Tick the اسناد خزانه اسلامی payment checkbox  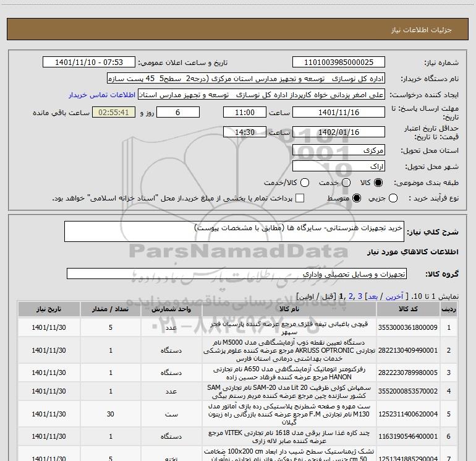coord(300,198)
